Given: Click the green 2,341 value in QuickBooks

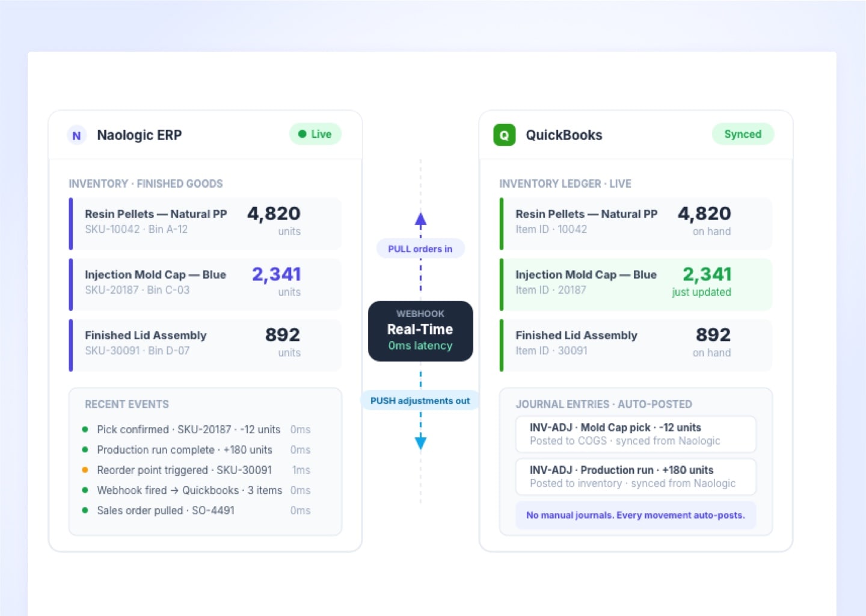Looking at the screenshot, I should coord(707,274).
